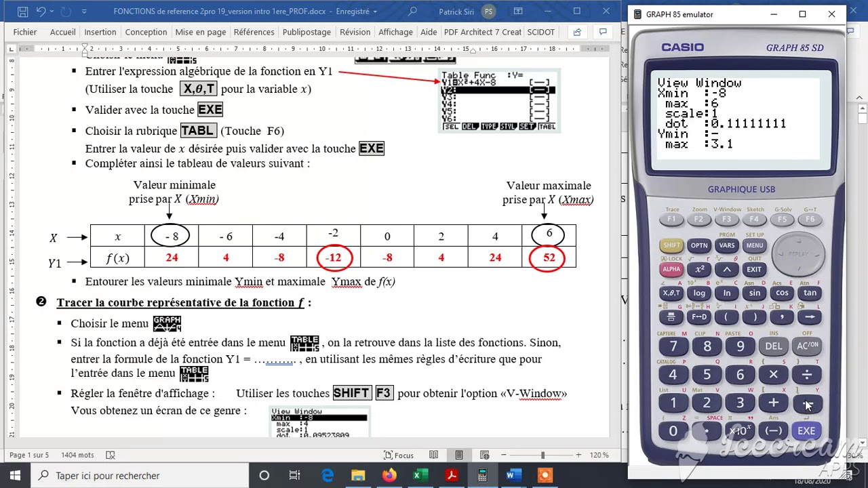The width and height of the screenshot is (868, 488).
Task: Click the divide ÷ calculator key
Action: [x=807, y=375]
